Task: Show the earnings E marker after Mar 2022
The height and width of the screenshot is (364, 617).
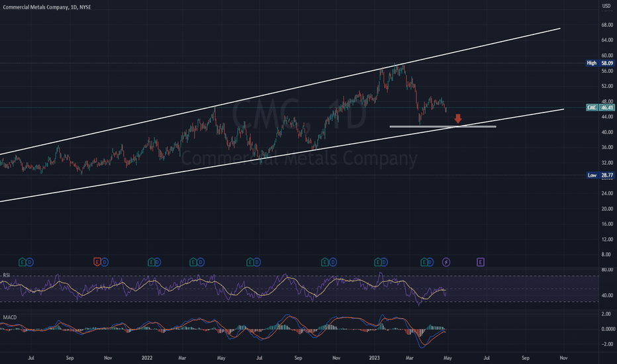Action: 193,262
